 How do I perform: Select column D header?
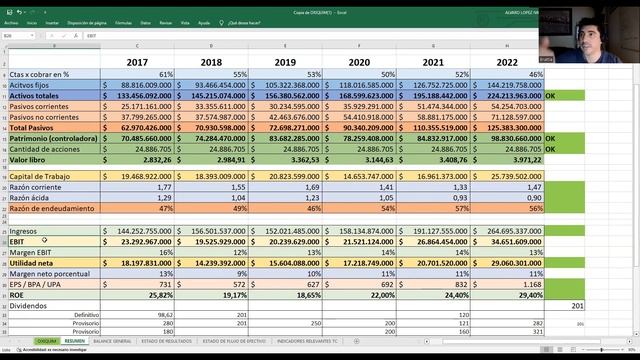tap(211, 46)
